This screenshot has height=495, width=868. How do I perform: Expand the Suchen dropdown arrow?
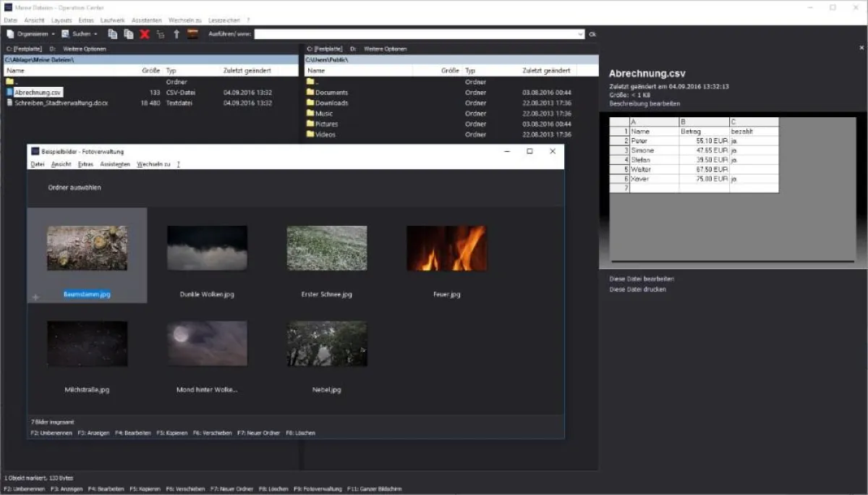[95, 33]
